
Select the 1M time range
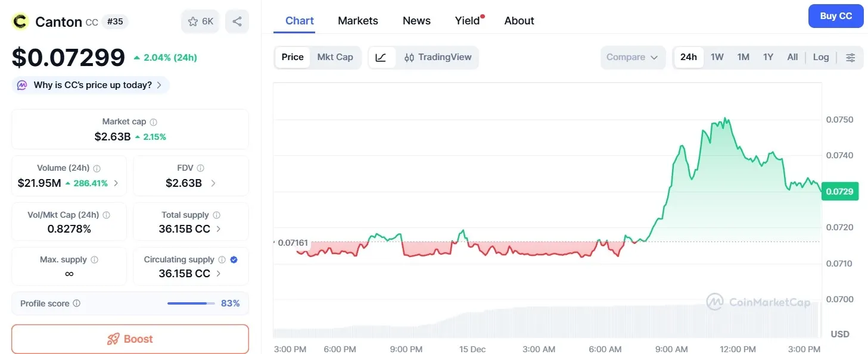pyautogui.click(x=743, y=57)
